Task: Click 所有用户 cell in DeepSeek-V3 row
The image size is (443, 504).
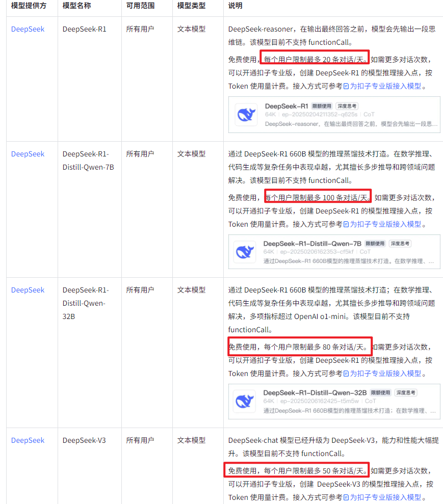Action: tap(140, 440)
